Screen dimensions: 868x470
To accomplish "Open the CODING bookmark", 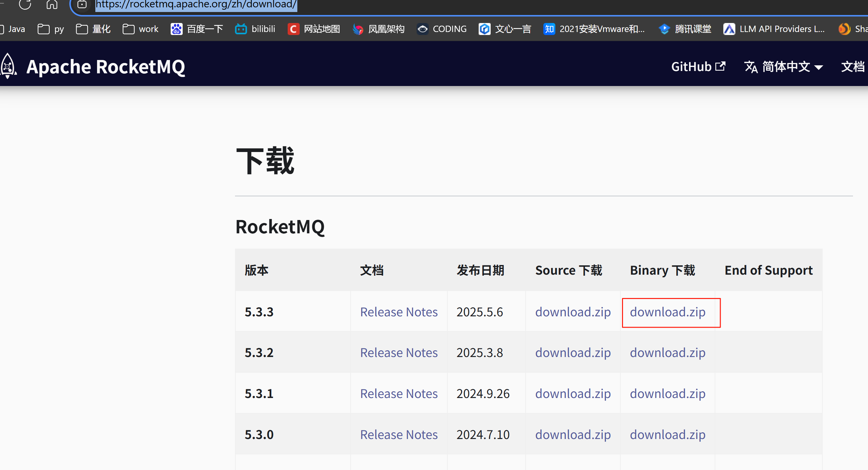I will [442, 29].
